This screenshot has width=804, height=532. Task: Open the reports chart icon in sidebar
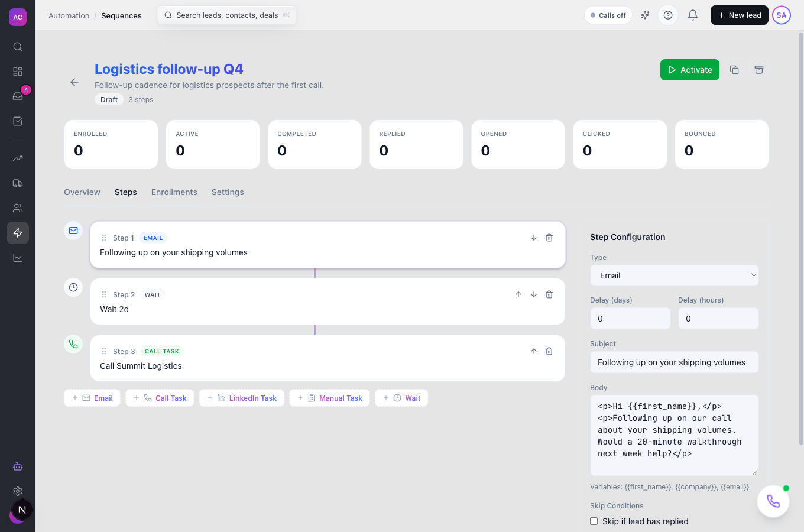(18, 258)
